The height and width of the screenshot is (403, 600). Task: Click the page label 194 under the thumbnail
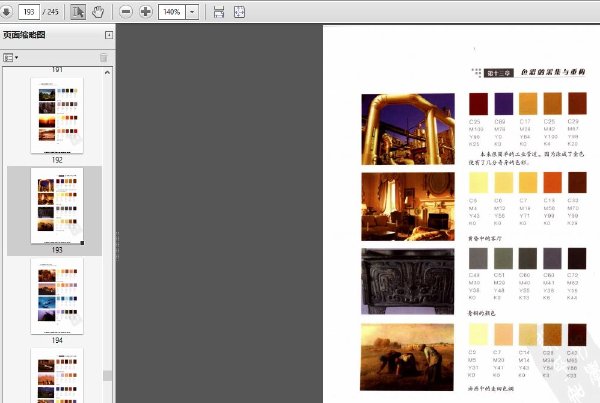(57, 340)
